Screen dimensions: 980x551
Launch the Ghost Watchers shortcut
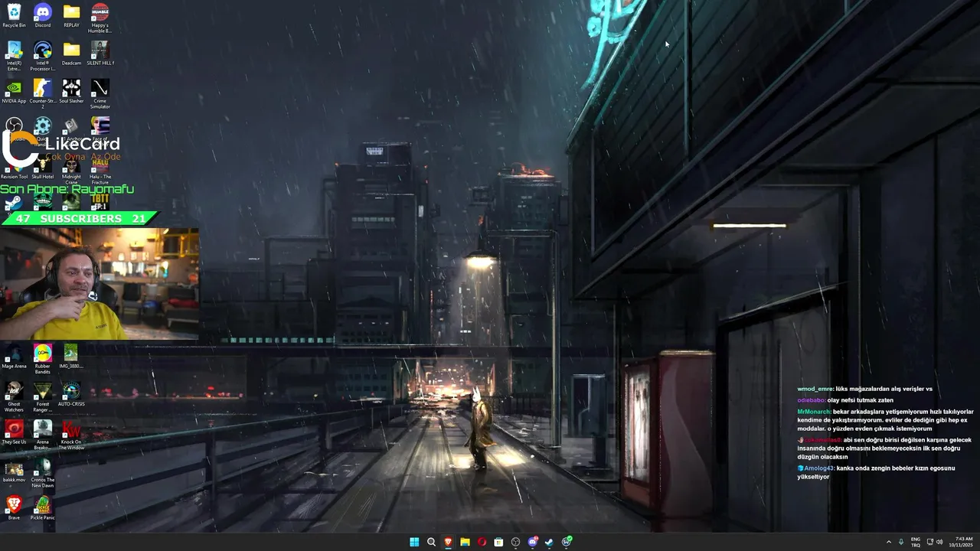14,397
